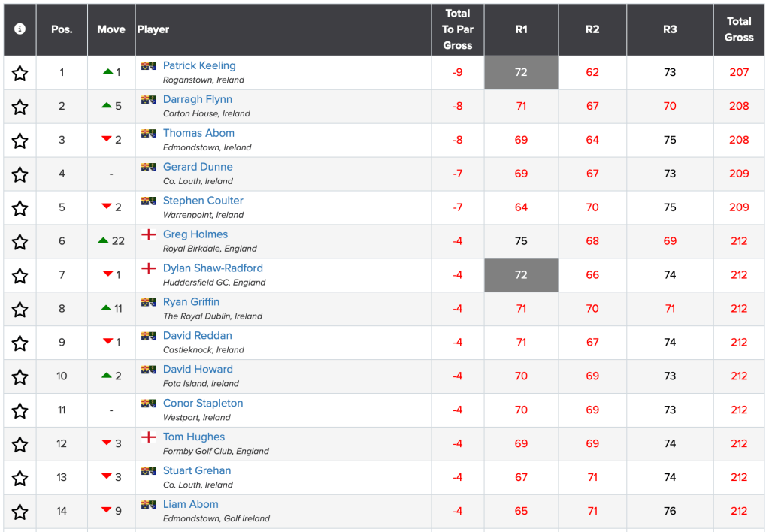This screenshot has width=769, height=532.
Task: Toggle favorite star for Greg Holmes
Action: [20, 242]
